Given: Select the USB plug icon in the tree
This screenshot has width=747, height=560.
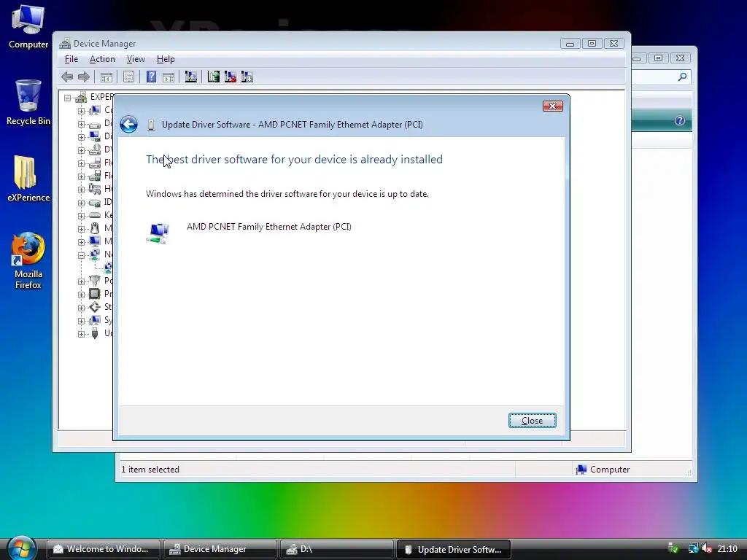Looking at the screenshot, I should pos(95,333).
